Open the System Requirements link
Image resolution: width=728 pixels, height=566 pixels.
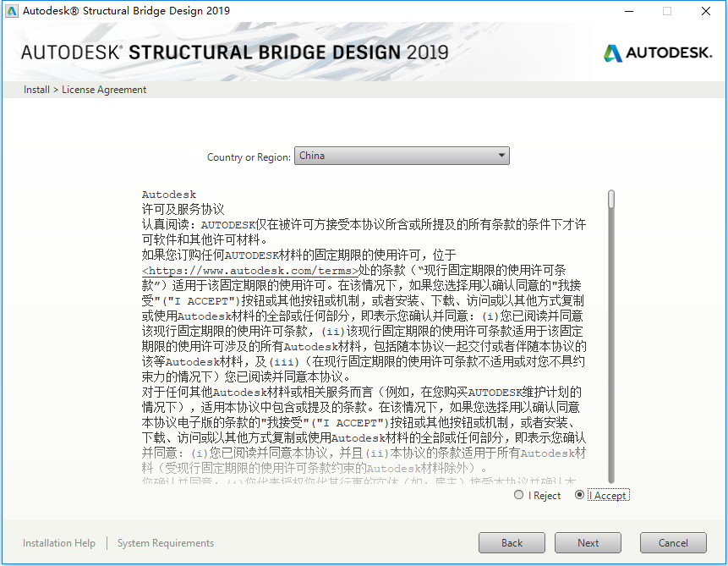(x=166, y=543)
